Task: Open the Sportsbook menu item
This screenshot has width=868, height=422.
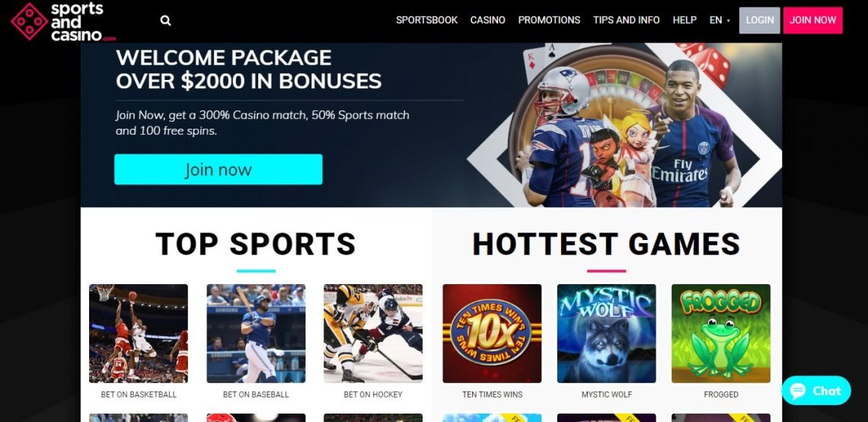Action: coord(427,20)
